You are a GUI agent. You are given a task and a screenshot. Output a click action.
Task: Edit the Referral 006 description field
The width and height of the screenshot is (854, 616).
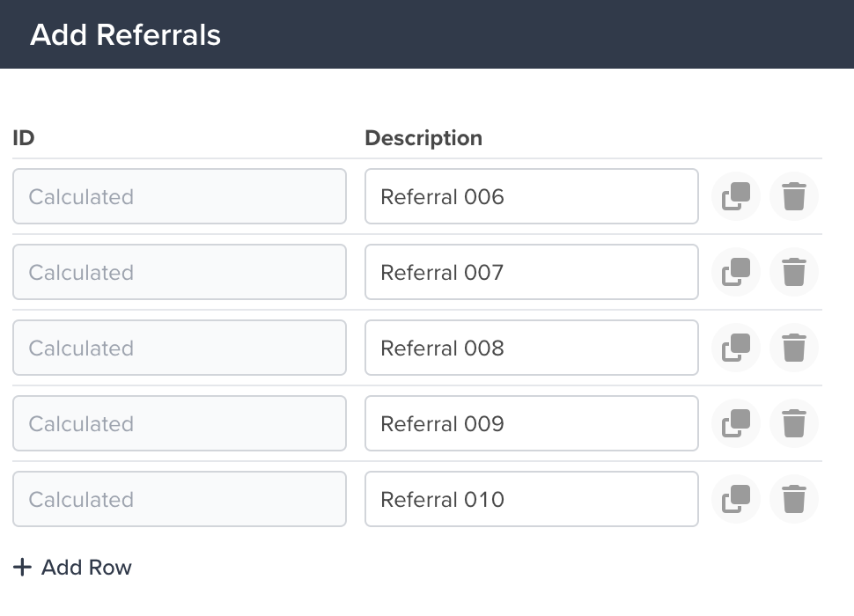[532, 196]
